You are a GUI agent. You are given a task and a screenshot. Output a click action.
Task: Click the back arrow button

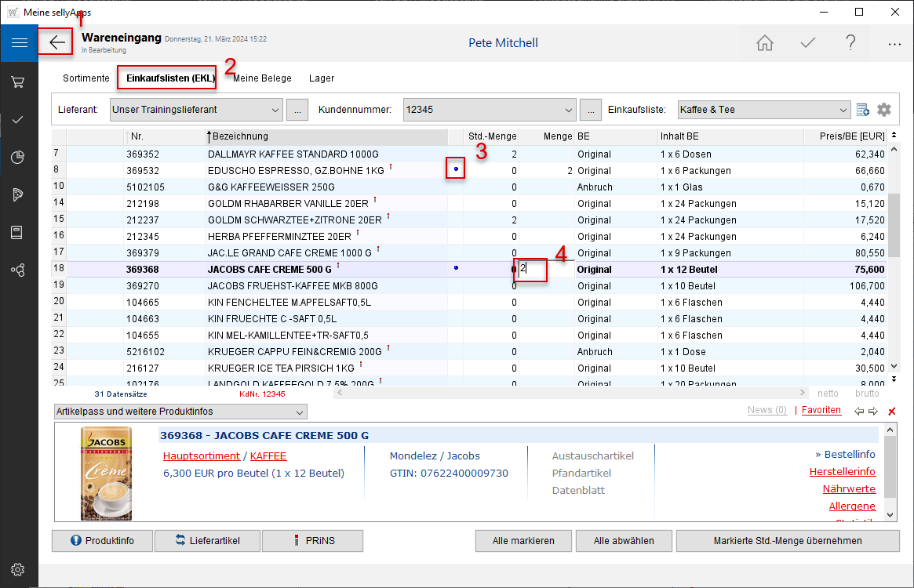point(57,43)
